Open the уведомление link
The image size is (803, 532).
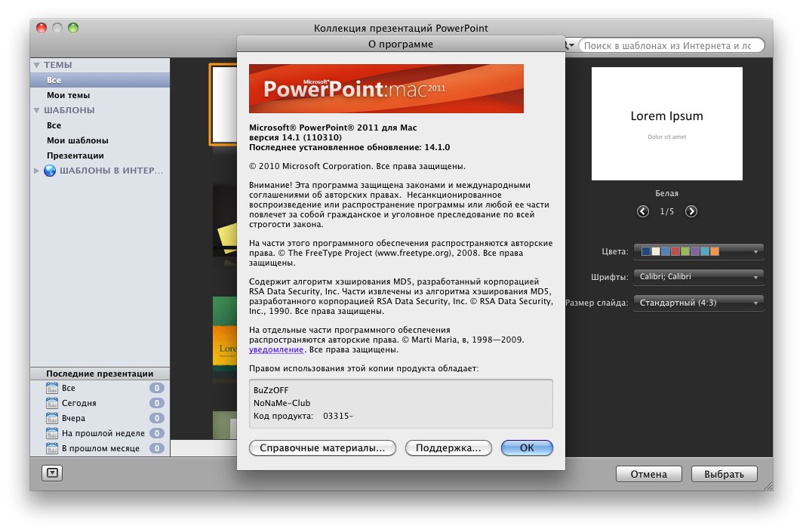pos(276,349)
